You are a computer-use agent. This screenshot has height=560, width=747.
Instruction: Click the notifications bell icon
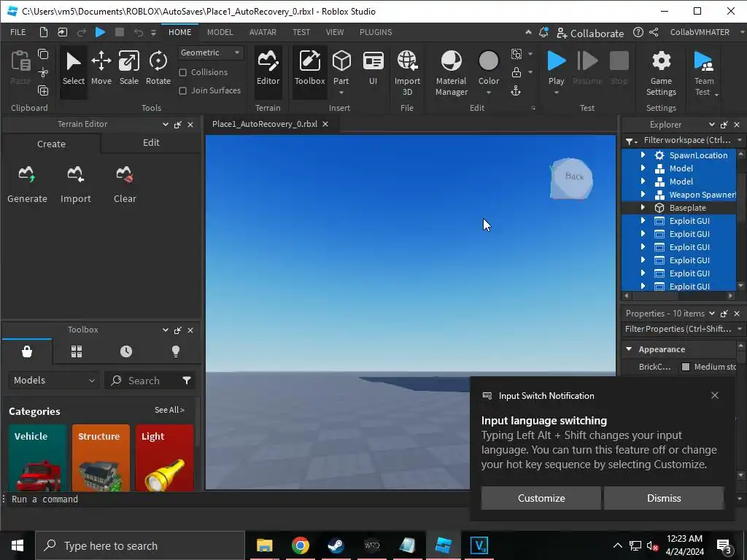coord(543,32)
